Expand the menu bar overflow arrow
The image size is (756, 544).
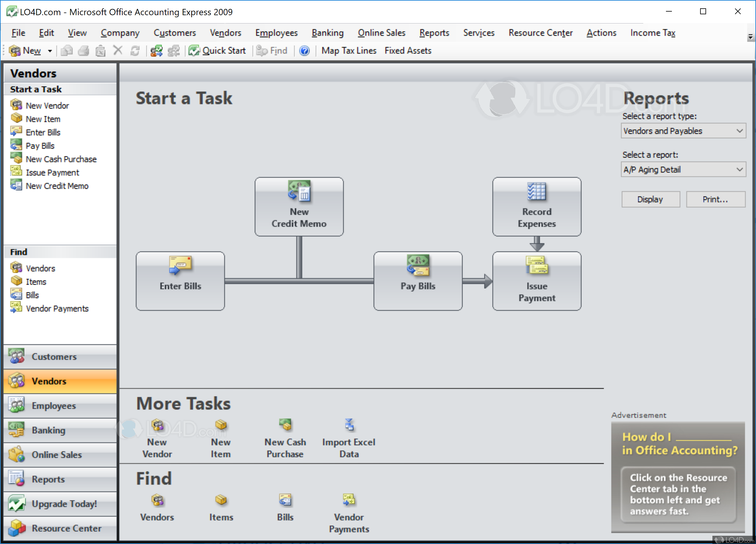coord(750,37)
